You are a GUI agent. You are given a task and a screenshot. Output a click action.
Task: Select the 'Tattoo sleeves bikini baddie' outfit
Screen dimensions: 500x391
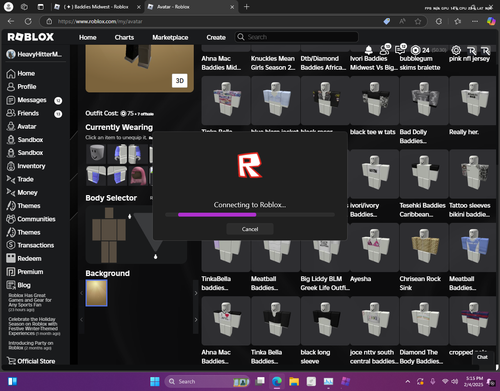pos(473,174)
